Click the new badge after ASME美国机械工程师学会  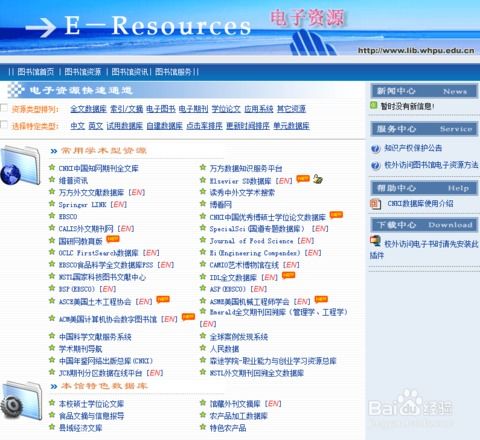321,299
